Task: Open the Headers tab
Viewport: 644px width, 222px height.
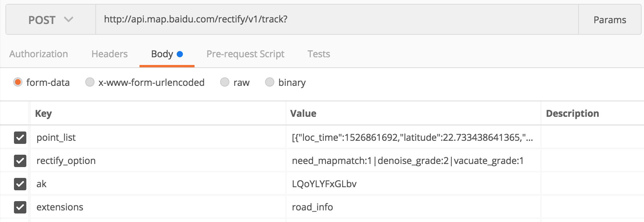Action: 109,54
